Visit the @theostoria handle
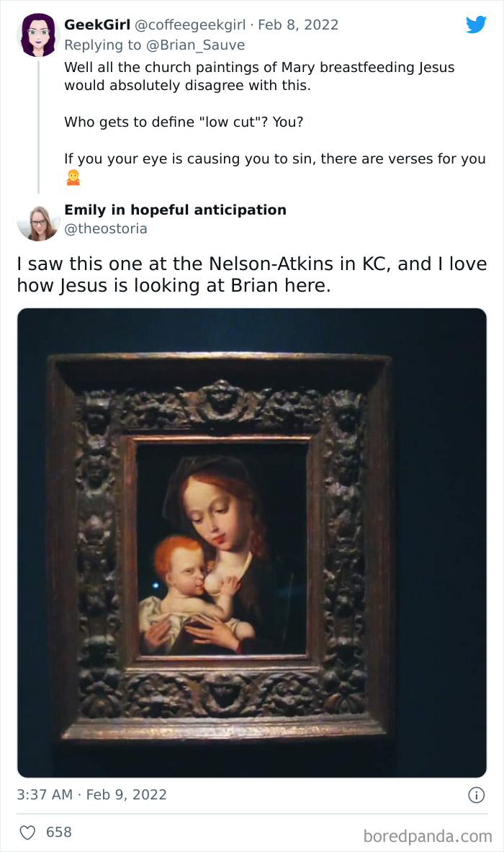This screenshot has height=852, width=504. click(x=106, y=229)
